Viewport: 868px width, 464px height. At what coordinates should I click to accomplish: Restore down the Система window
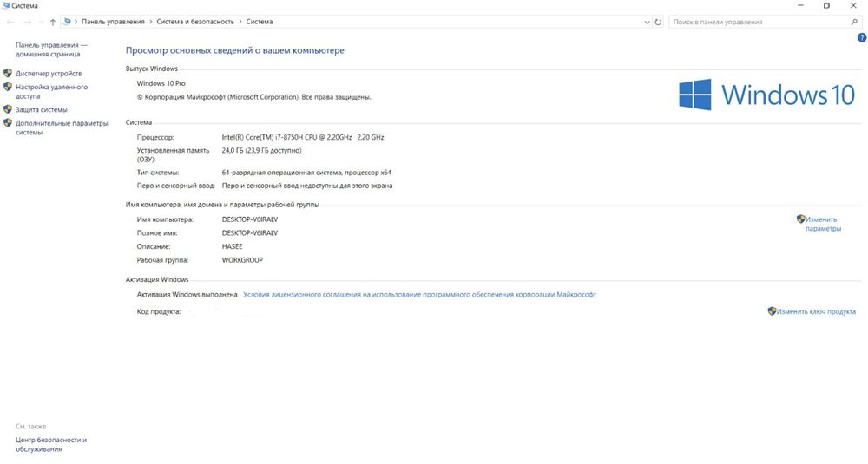tap(826, 5)
